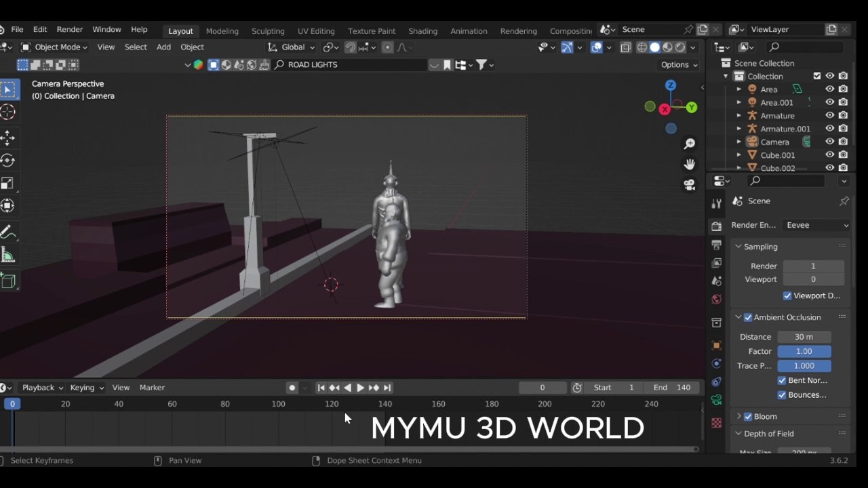The height and width of the screenshot is (488, 868).
Task: Open the Object Data properties tab
Action: point(717,400)
